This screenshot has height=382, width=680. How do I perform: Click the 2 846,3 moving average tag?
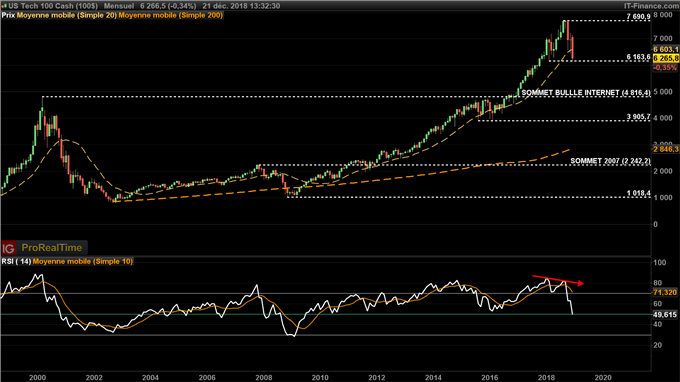tap(666, 149)
